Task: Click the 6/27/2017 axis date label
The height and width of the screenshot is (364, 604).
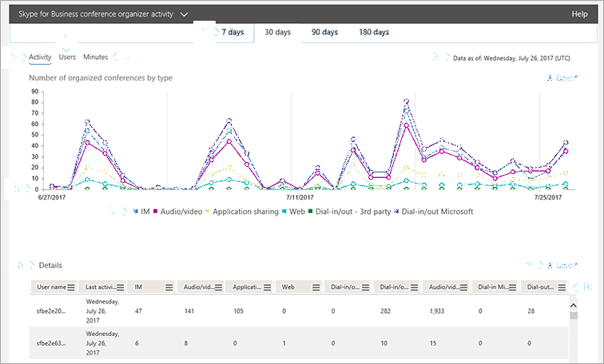Action: [x=52, y=197]
